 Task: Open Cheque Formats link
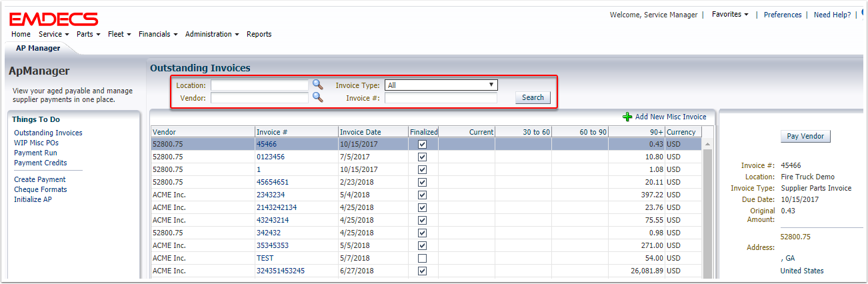(40, 189)
